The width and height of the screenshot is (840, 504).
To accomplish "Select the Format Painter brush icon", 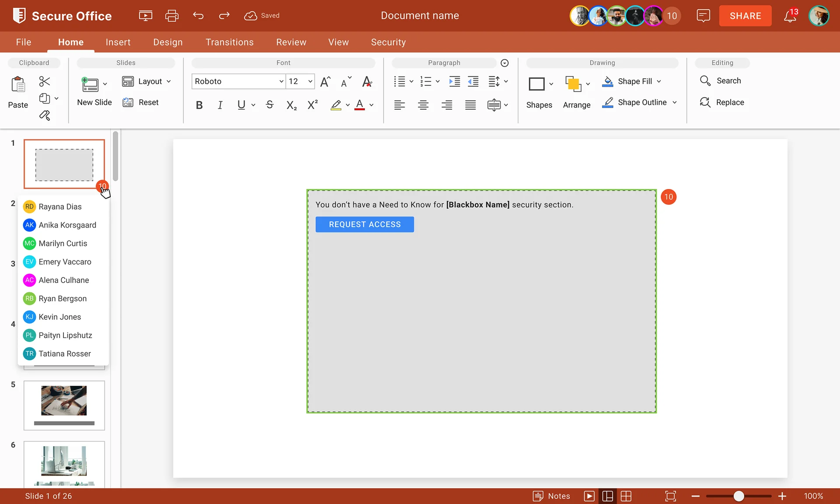I will click(x=45, y=115).
